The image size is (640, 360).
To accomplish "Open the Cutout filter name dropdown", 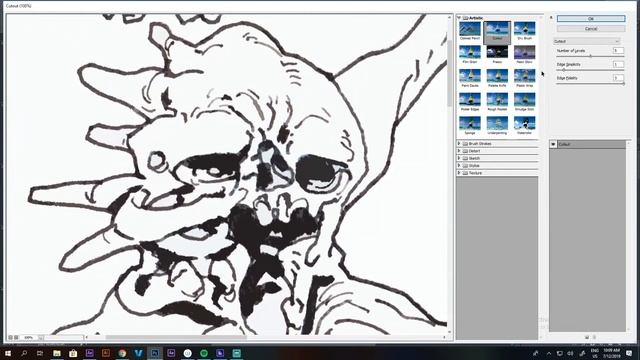I will coord(587,41).
